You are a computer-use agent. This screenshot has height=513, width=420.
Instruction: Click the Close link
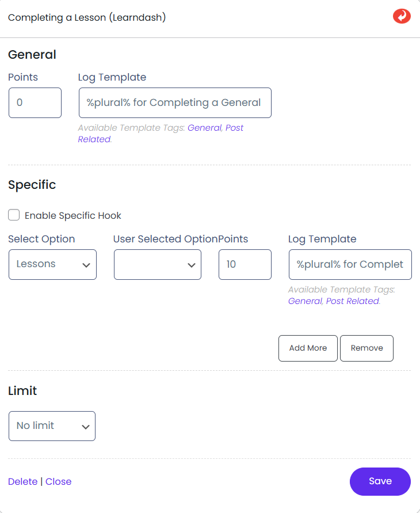click(x=59, y=482)
